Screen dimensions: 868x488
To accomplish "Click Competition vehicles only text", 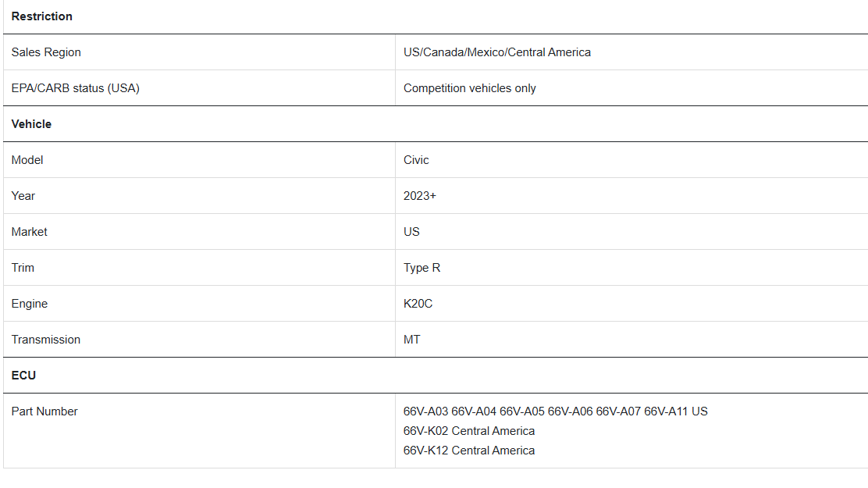I will 469,88.
